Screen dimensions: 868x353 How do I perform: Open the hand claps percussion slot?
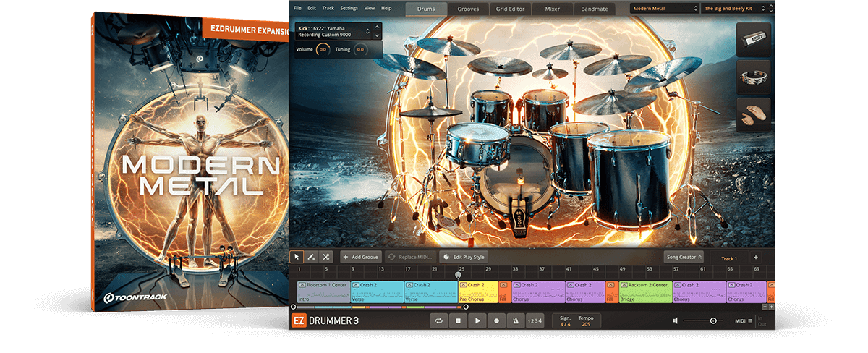754,114
